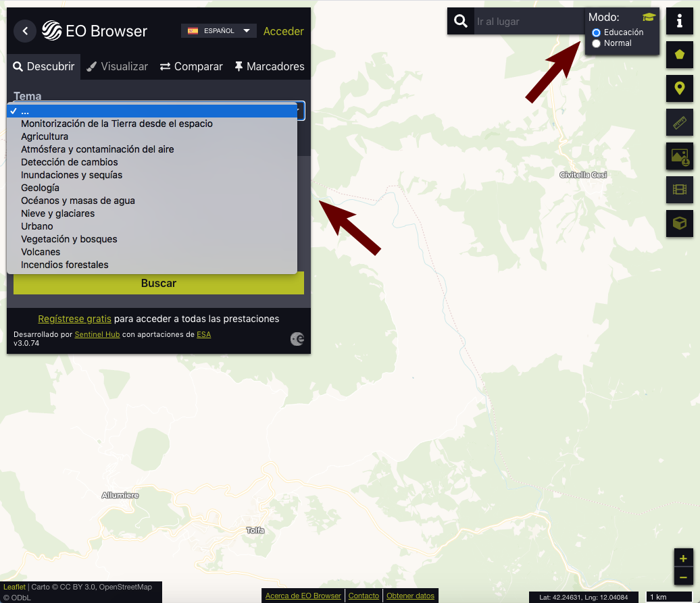Click the point of interest marker tool
700x603 pixels.
[680, 88]
